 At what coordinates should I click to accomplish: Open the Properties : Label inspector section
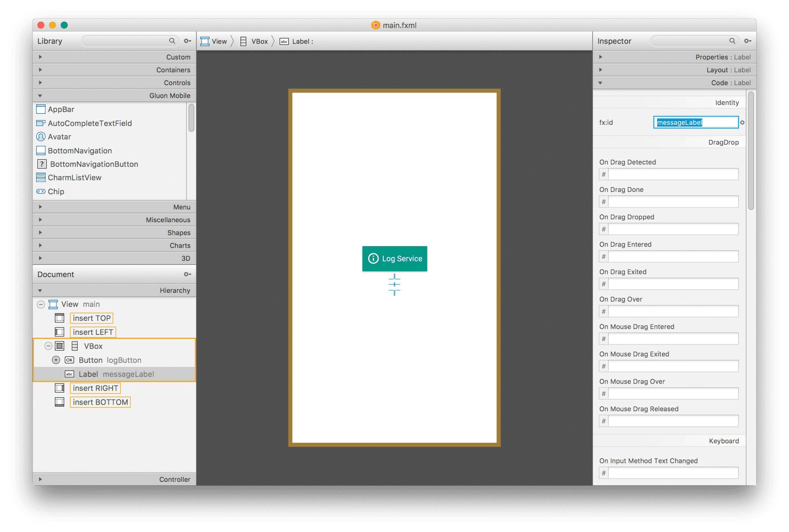pos(600,57)
